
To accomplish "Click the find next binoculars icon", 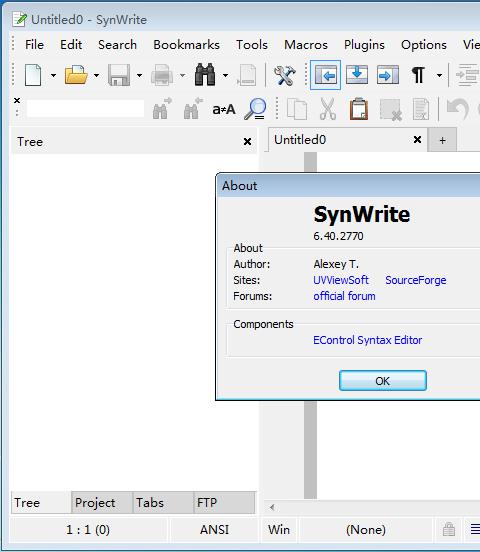I will coord(162,109).
